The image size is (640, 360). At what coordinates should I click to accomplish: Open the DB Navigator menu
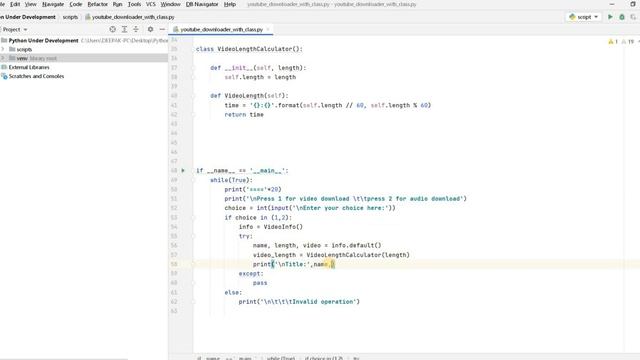tap(202, 4)
